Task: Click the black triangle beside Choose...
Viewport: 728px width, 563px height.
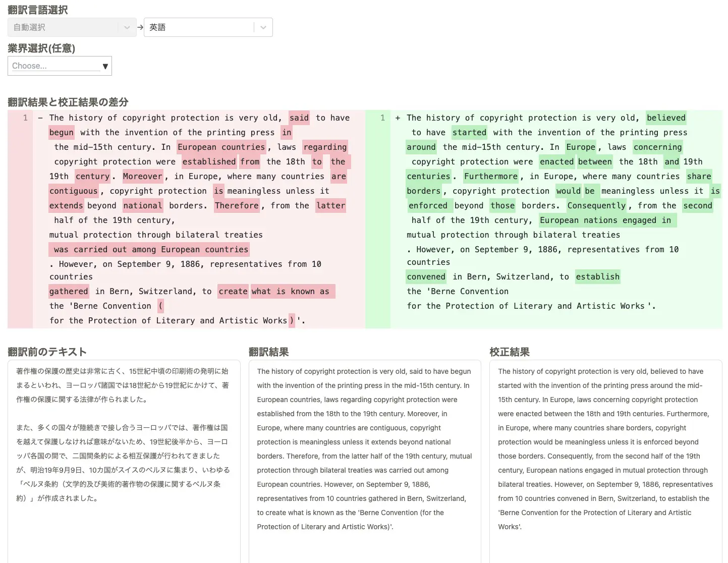Action: point(105,66)
